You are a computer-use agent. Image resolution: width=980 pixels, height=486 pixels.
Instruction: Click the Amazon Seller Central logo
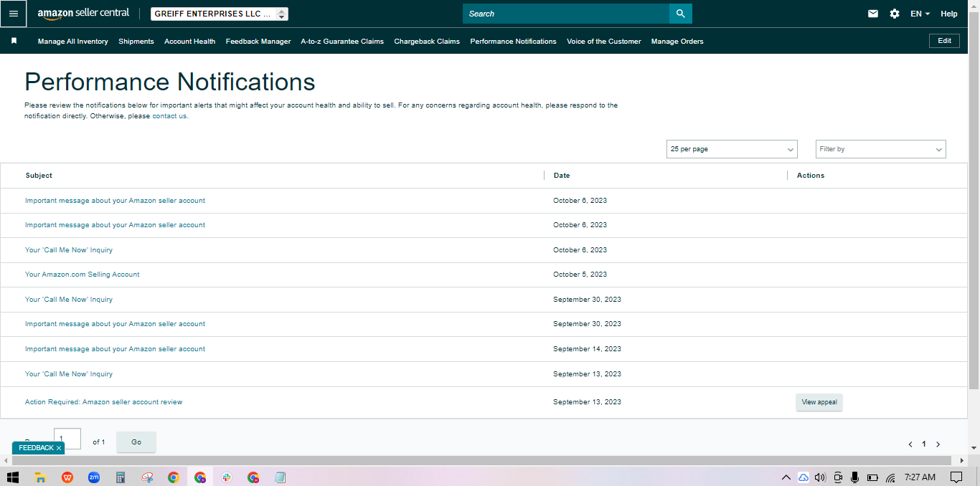click(83, 14)
